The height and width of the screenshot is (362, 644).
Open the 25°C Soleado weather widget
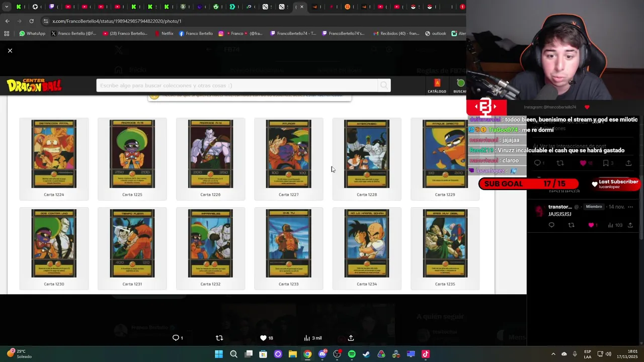[20, 354]
